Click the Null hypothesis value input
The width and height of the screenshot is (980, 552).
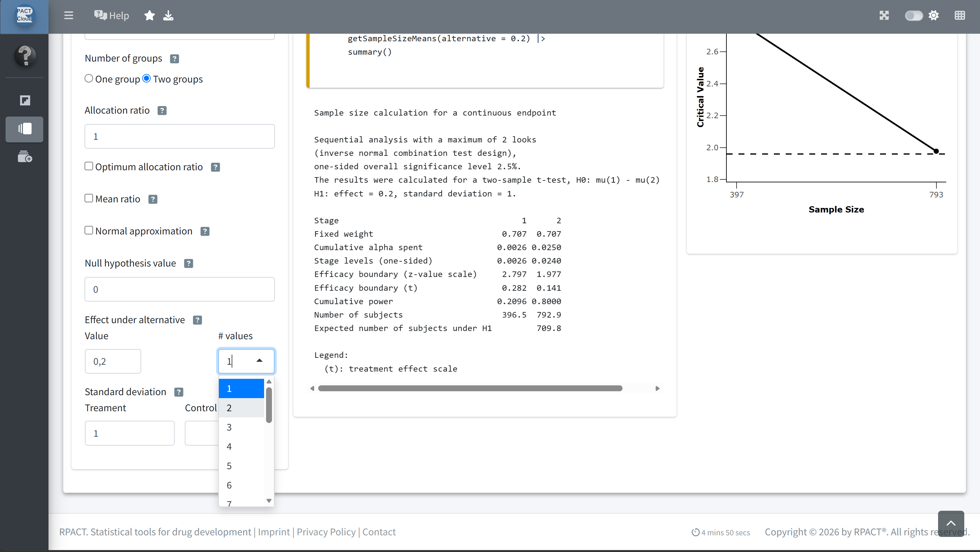pos(180,289)
